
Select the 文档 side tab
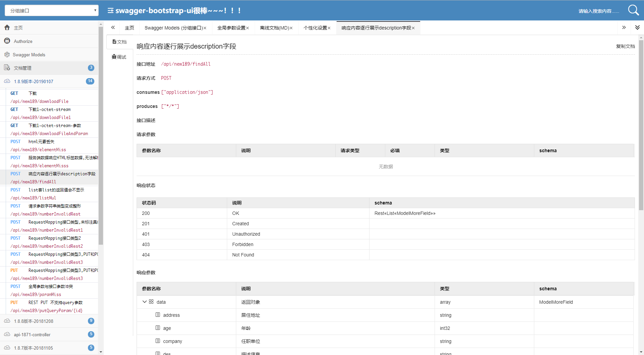[119, 42]
